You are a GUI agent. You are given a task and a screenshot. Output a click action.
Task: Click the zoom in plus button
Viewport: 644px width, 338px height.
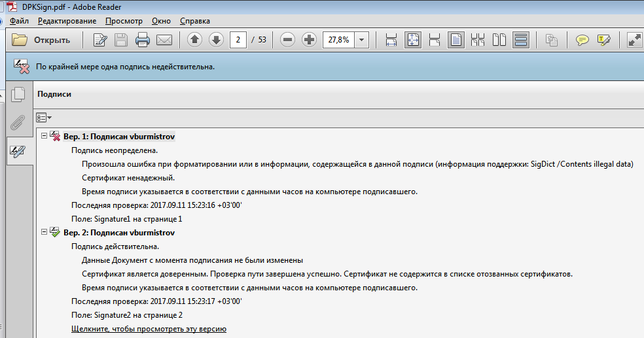[310, 40]
